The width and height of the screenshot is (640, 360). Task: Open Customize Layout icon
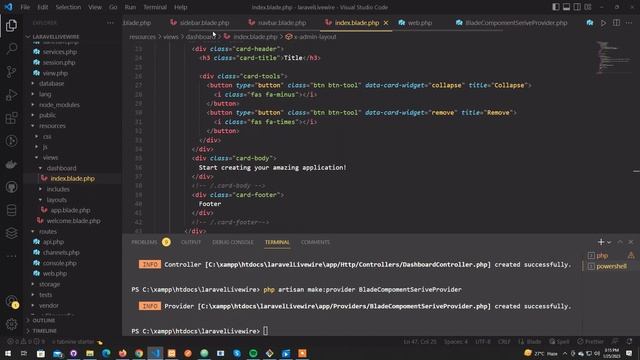click(588, 7)
